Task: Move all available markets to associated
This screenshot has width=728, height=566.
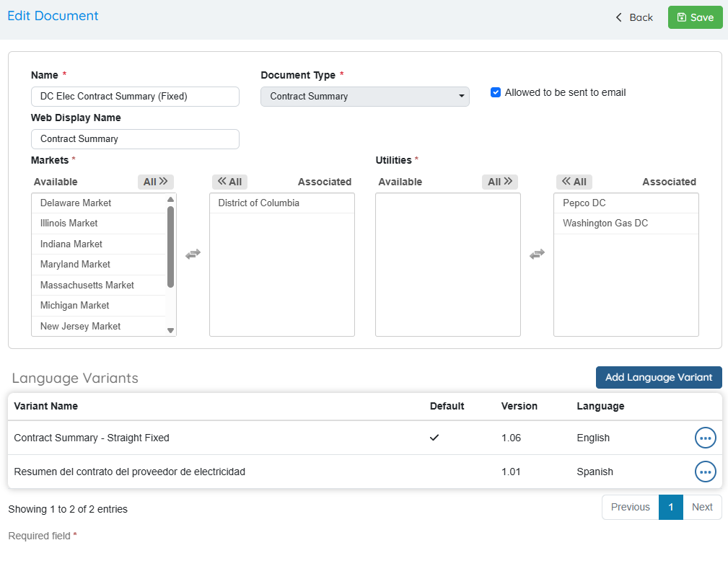Action: (156, 182)
